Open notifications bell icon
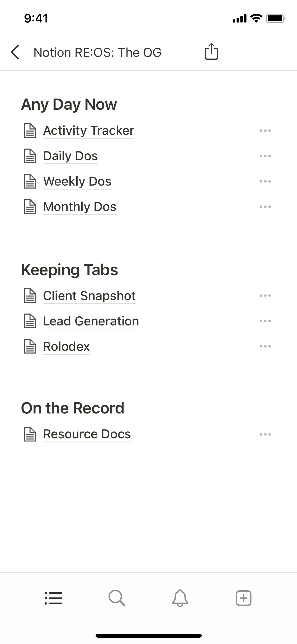Screen dimensions: 297x644 pos(180,598)
